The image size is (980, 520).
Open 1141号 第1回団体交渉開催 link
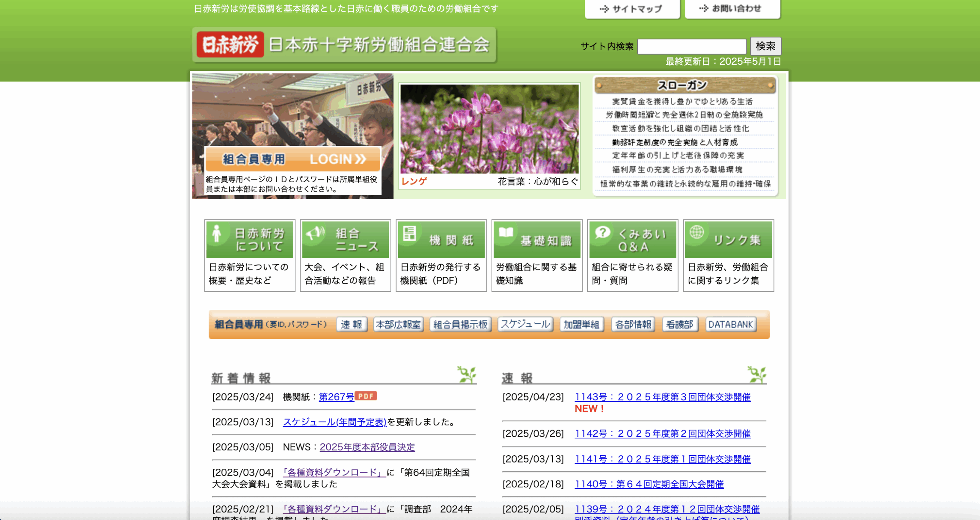[663, 459]
